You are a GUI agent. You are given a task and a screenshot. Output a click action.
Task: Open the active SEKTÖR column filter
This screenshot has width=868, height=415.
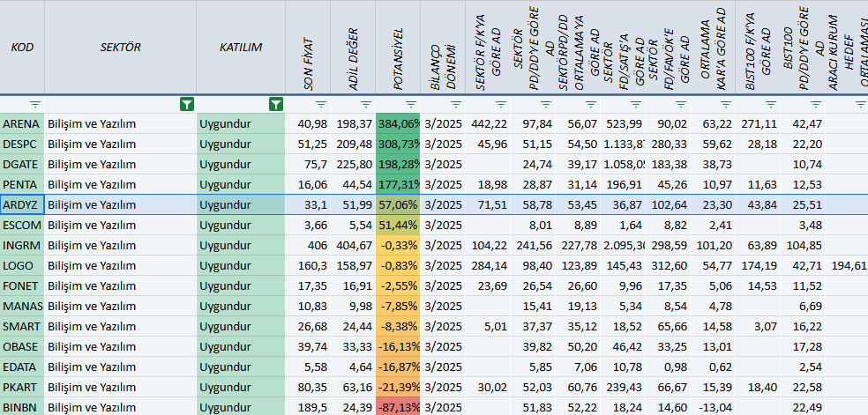(187, 104)
